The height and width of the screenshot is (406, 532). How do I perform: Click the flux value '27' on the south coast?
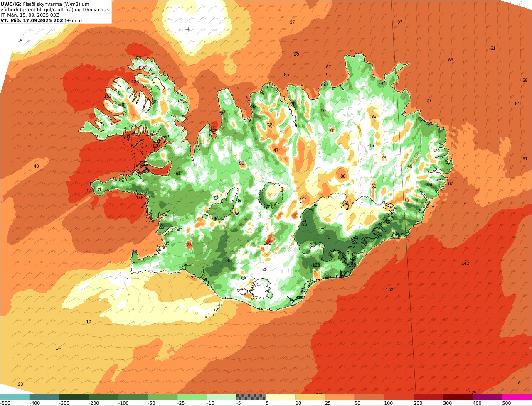[x=193, y=278]
